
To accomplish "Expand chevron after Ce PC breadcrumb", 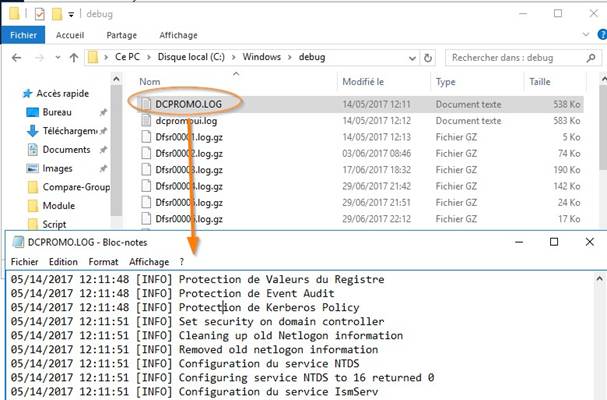I will [x=149, y=57].
